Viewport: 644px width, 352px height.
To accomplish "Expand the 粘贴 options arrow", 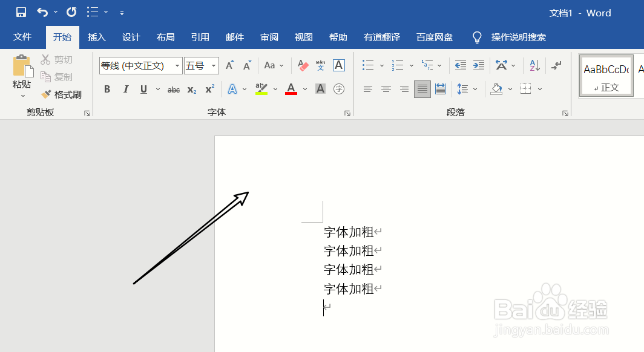I will pos(23,96).
